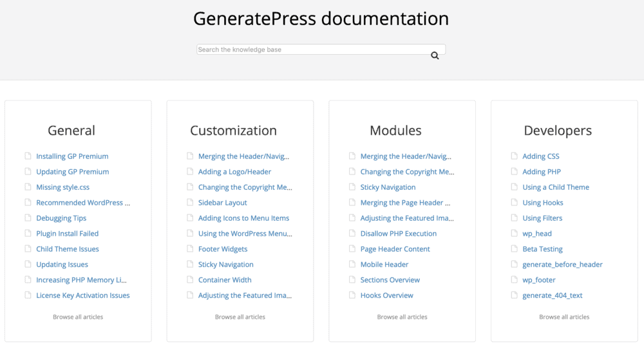Open the Recommended WordPress article link
This screenshot has height=347, width=644.
click(83, 203)
